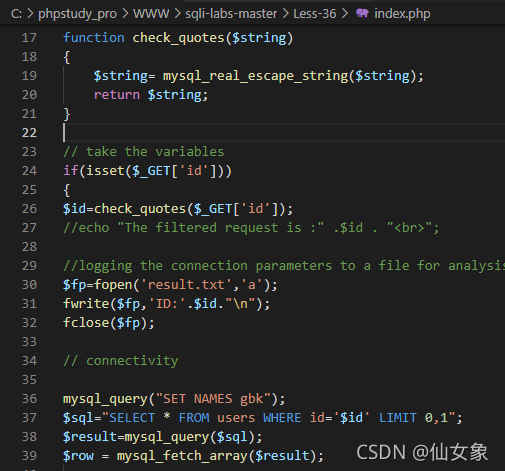This screenshot has width=505, height=471.
Task: Click '$result=mysql_query($sql);' on line 38
Action: click(x=162, y=437)
